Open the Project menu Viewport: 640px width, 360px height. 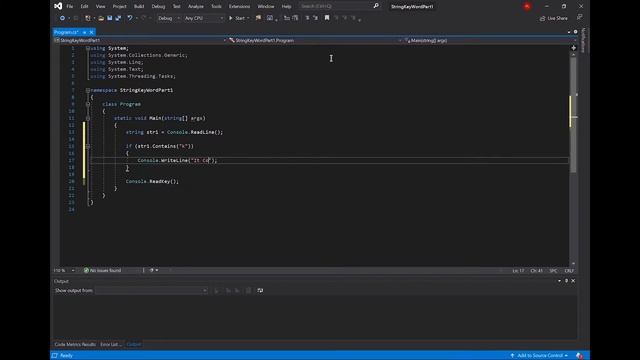[x=120, y=7]
